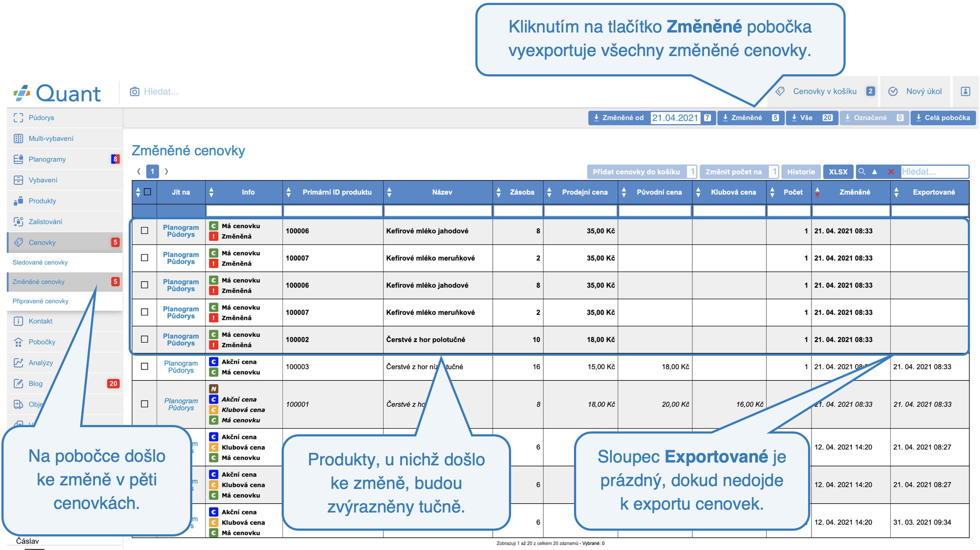980x550 pixels.
Task: Check the row for product 100003
Action: (144, 366)
